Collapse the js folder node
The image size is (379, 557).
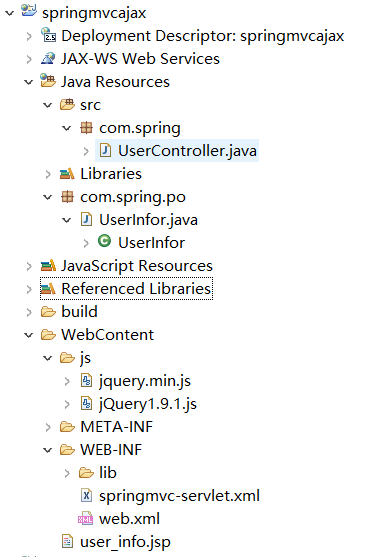(x=48, y=358)
